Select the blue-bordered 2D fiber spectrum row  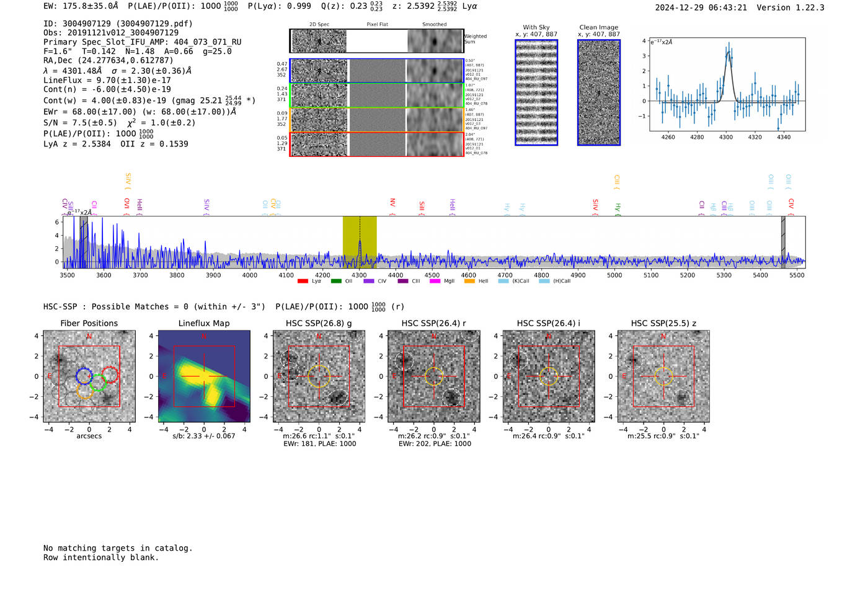(376, 71)
